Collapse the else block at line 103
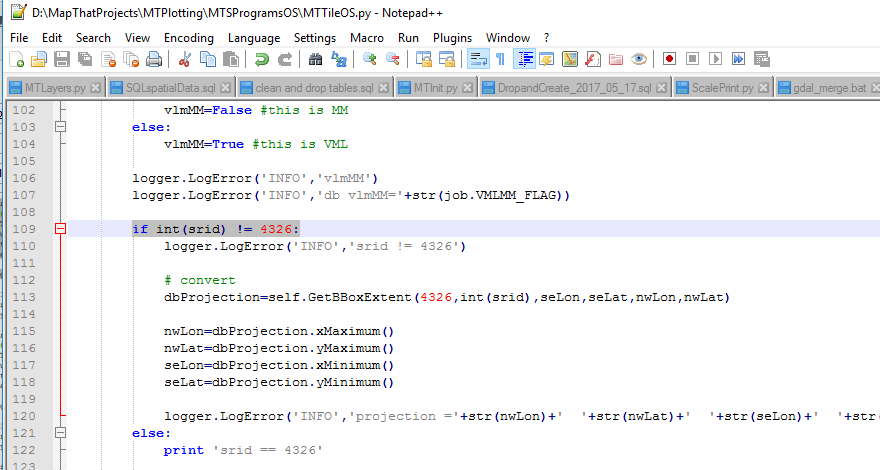Image resolution: width=880 pixels, height=470 pixels. tap(61, 127)
